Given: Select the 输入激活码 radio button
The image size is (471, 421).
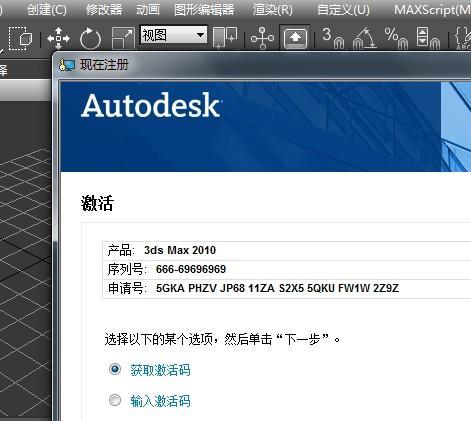Looking at the screenshot, I should pos(115,400).
